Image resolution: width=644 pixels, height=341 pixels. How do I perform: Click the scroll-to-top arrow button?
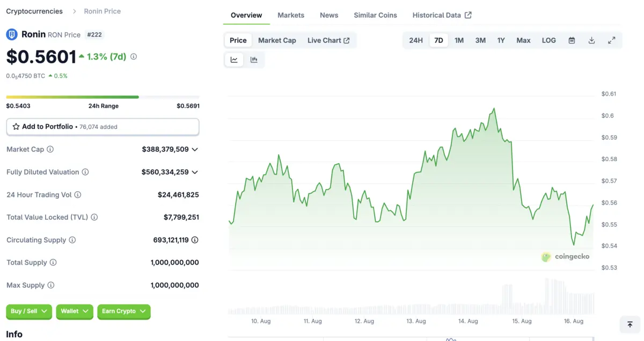pyautogui.click(x=630, y=324)
